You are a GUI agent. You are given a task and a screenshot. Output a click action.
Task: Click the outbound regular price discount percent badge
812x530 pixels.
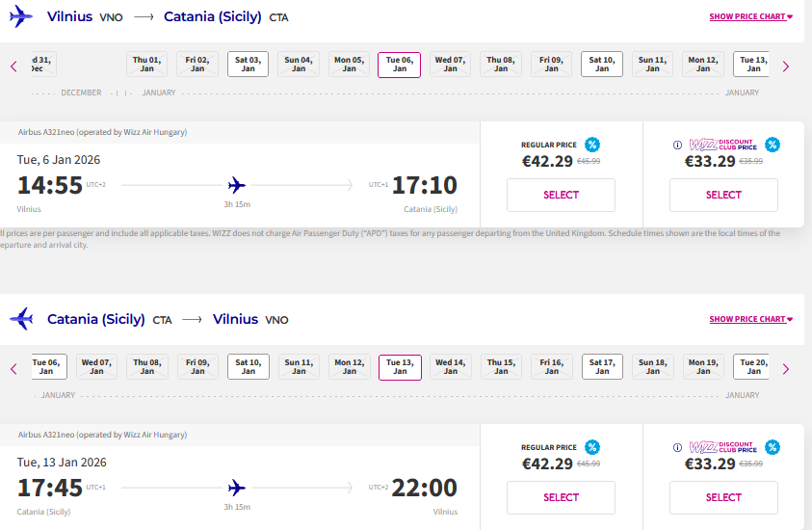592,145
